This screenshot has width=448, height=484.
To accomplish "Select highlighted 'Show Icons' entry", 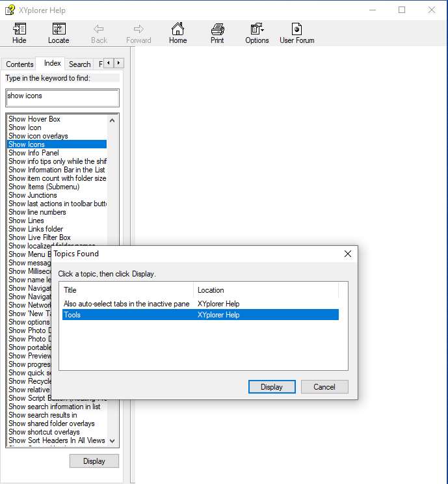I will coord(57,144).
